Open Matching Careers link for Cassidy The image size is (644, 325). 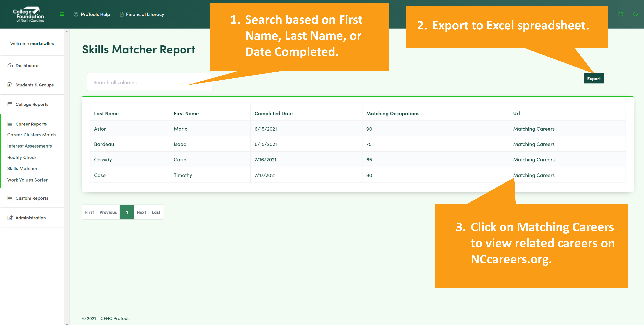tap(534, 160)
